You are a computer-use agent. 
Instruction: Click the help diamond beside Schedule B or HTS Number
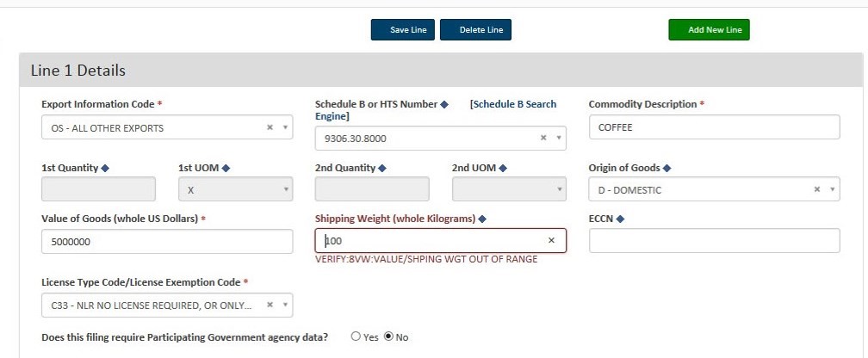[x=444, y=104]
